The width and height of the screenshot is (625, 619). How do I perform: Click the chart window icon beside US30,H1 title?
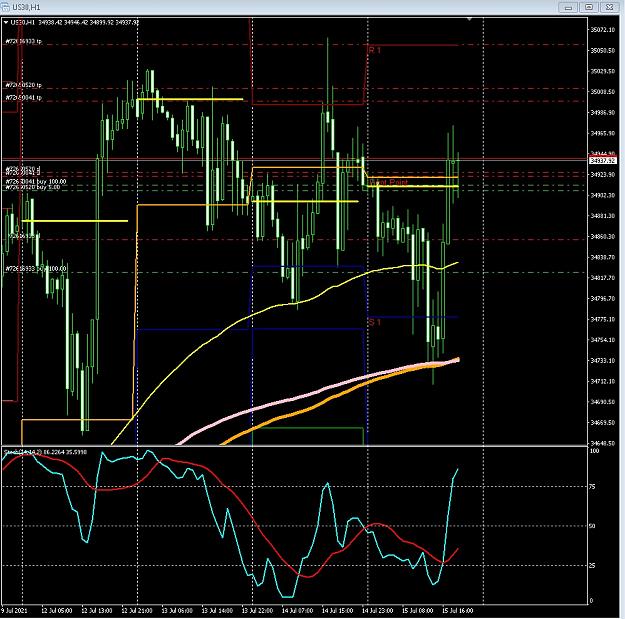(6, 7)
